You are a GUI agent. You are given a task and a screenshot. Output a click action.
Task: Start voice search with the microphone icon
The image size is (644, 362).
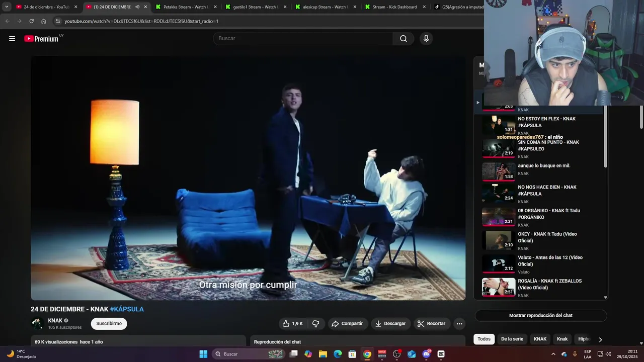click(x=426, y=39)
